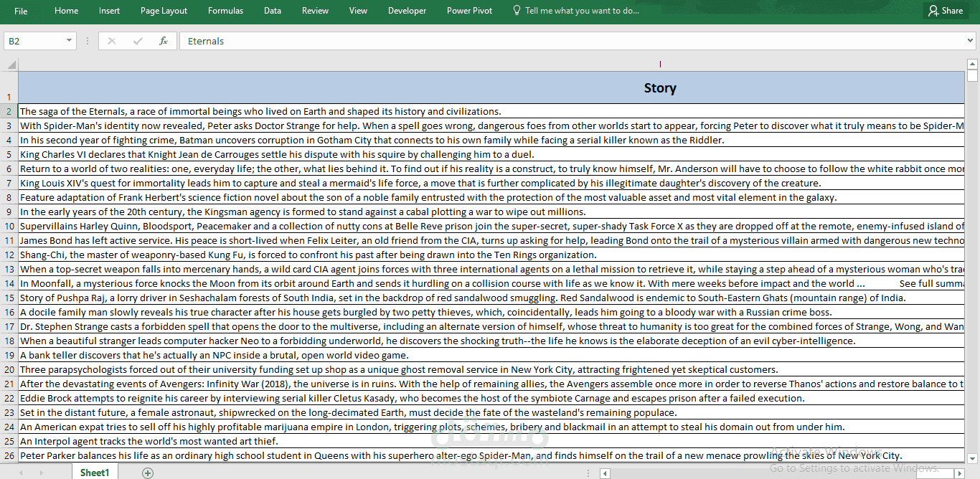This screenshot has height=479, width=980.
Task: Select the cell about Batman and the Riddler
Action: tap(491, 140)
